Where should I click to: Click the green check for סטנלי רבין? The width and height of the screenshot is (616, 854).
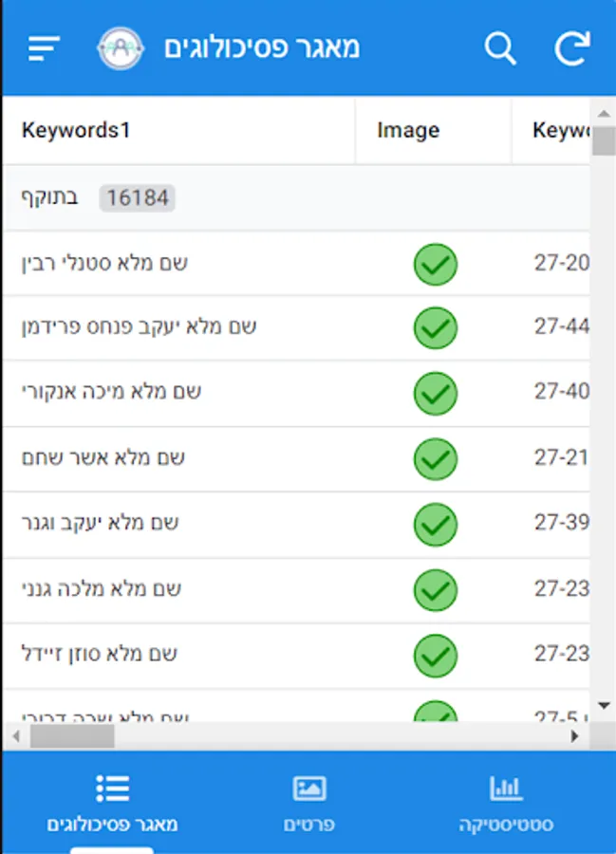[436, 264]
